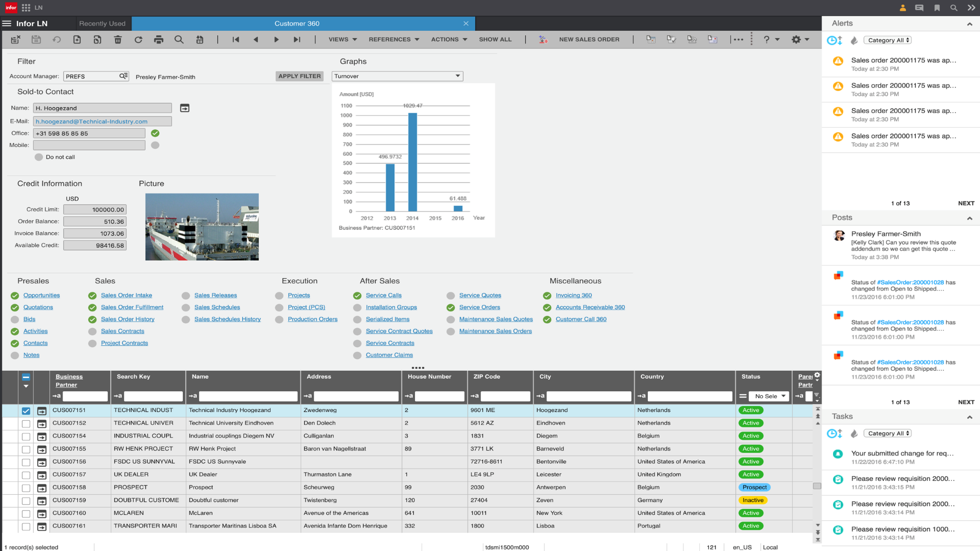Click the clock sort icon in Alerts

click(x=834, y=41)
